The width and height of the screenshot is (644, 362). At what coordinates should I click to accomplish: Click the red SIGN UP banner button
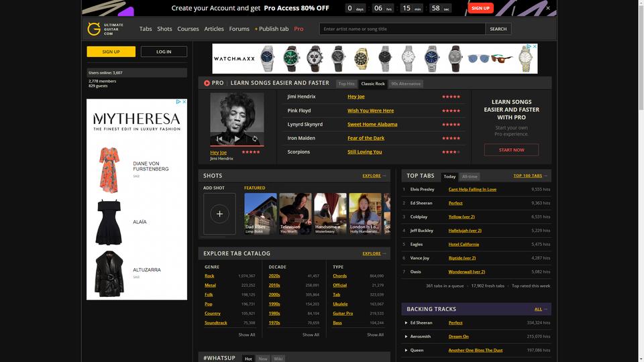coord(480,8)
